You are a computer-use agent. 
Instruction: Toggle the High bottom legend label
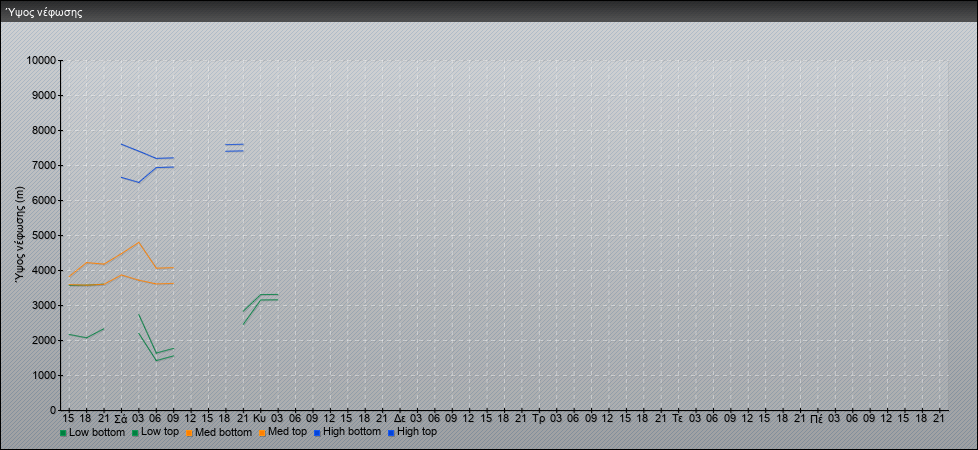tap(352, 432)
